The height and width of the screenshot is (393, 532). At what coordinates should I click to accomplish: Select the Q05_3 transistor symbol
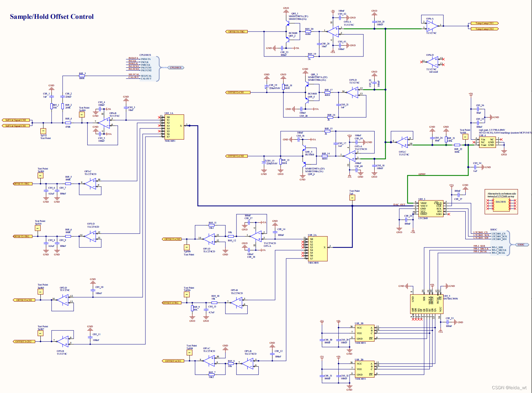click(x=307, y=84)
